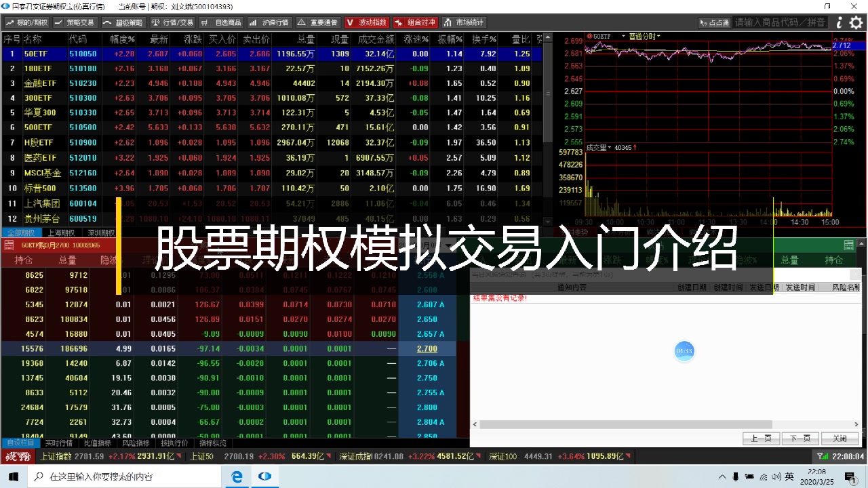Screen dimensions: 868x488
Task: Click the 上一页 button in notice dialog
Action: tap(761, 439)
